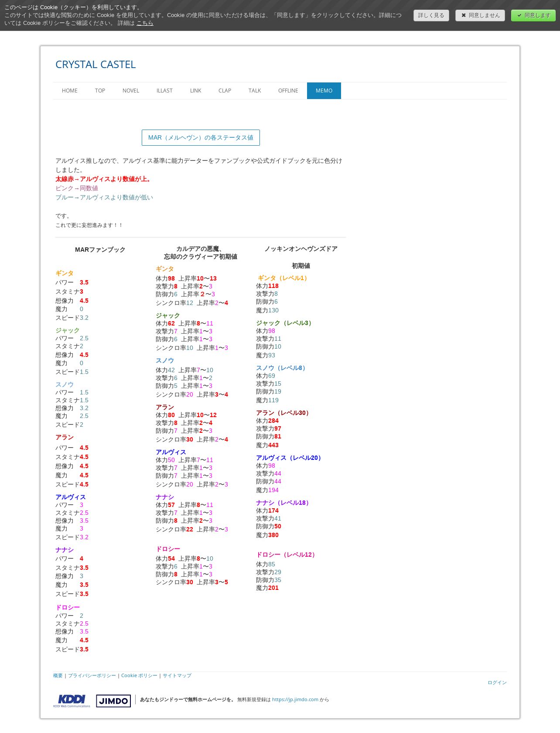Open the NOVEL menu item
Viewport: 560px width, 733px height.
pyautogui.click(x=131, y=91)
